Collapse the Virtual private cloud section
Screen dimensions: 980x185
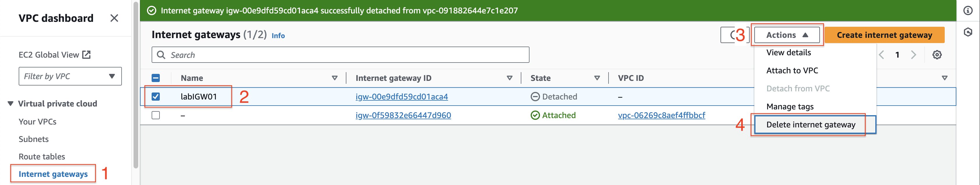coord(11,104)
